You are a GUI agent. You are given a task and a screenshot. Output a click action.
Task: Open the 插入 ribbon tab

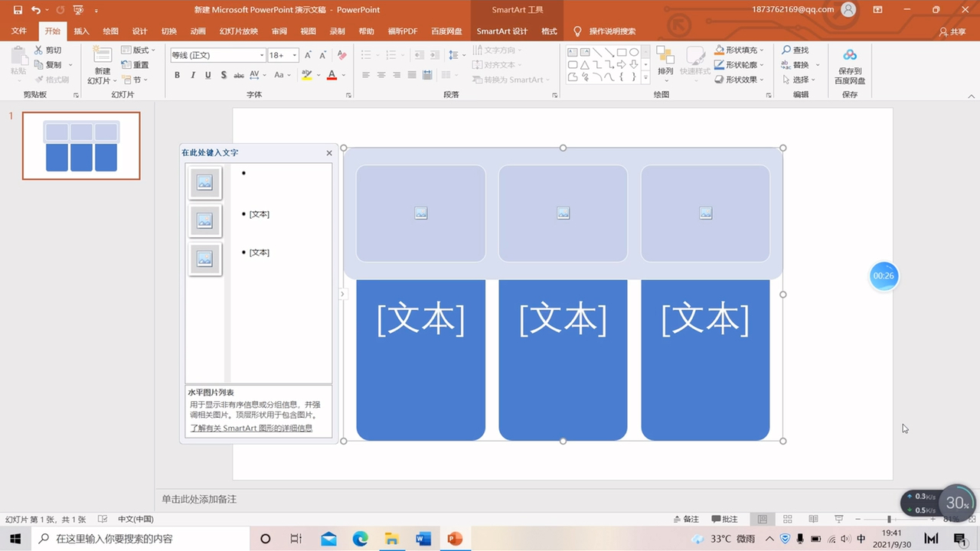(x=81, y=31)
